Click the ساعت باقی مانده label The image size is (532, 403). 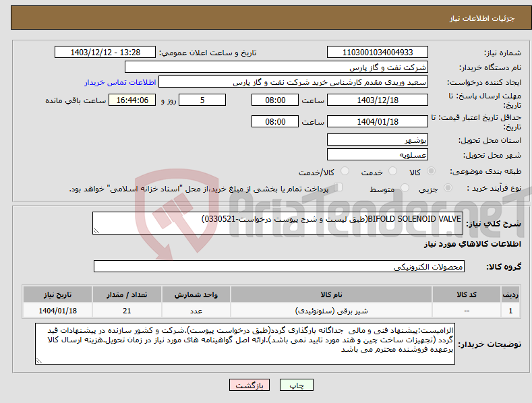[76, 100]
